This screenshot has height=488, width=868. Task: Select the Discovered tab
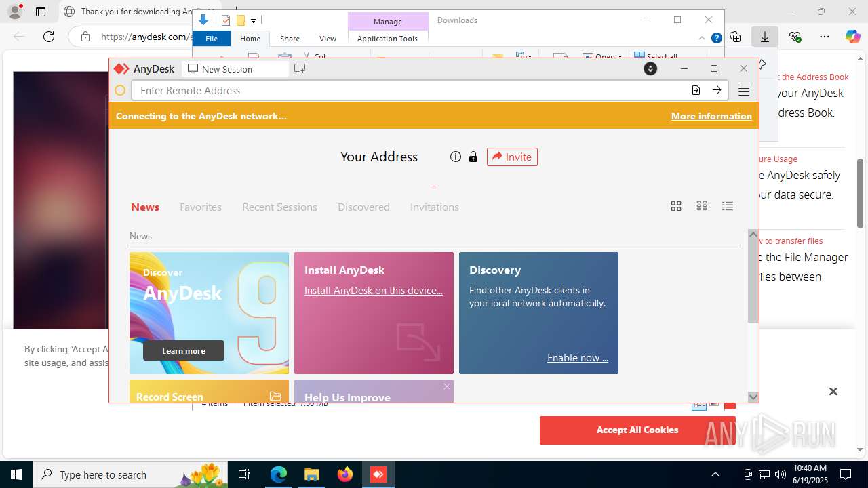(363, 207)
